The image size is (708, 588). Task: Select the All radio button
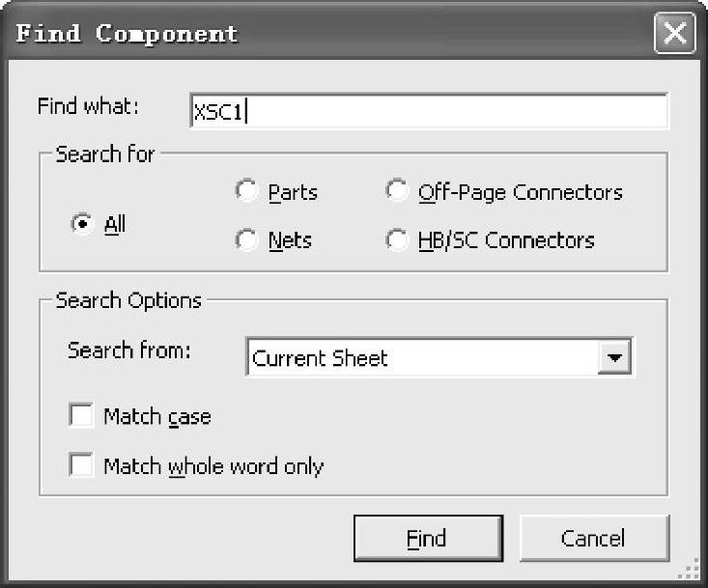click(81, 224)
